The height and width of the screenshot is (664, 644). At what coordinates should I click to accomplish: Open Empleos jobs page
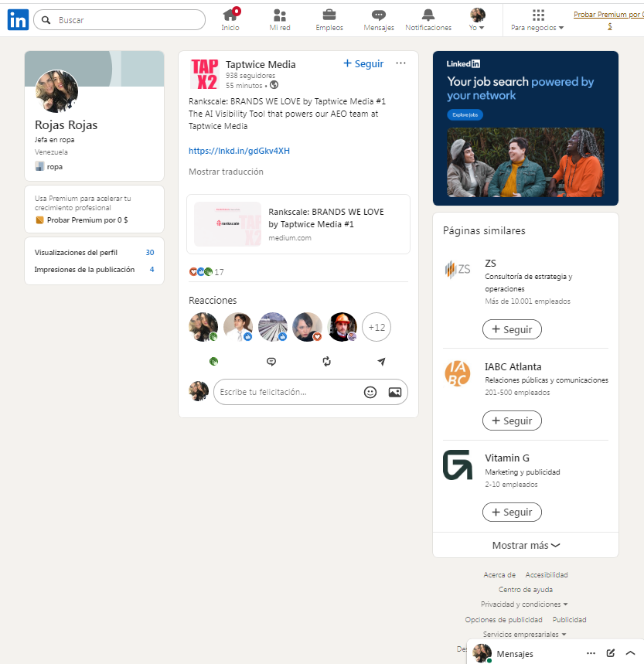click(329, 20)
